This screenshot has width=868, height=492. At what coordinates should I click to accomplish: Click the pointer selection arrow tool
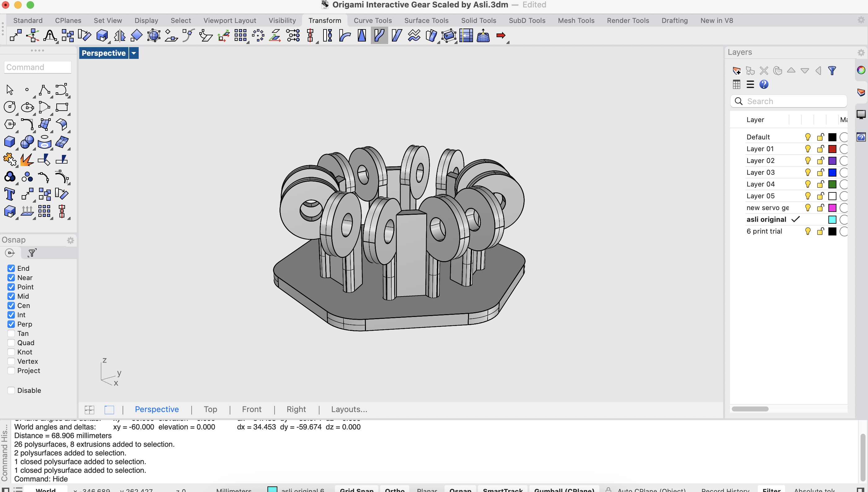click(10, 90)
